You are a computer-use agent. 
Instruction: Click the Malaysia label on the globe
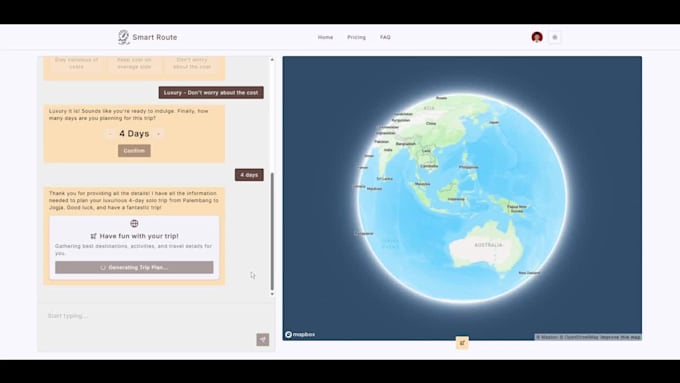tap(422, 184)
